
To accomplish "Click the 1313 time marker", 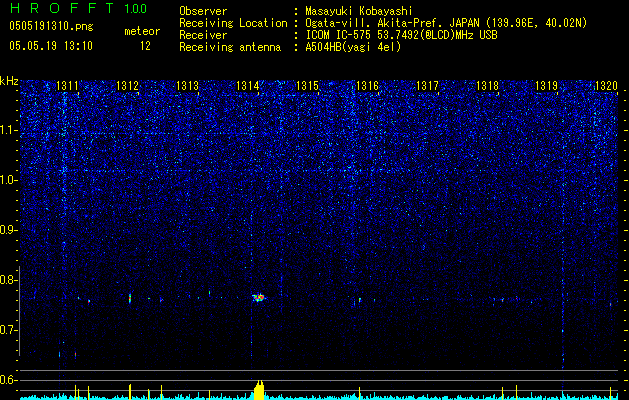I will tap(187, 85).
